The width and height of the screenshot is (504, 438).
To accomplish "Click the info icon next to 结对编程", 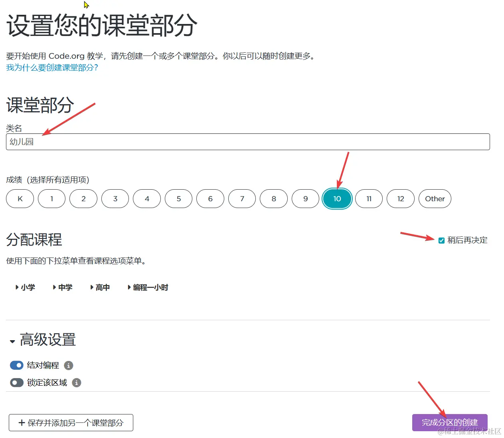I will coord(68,365).
